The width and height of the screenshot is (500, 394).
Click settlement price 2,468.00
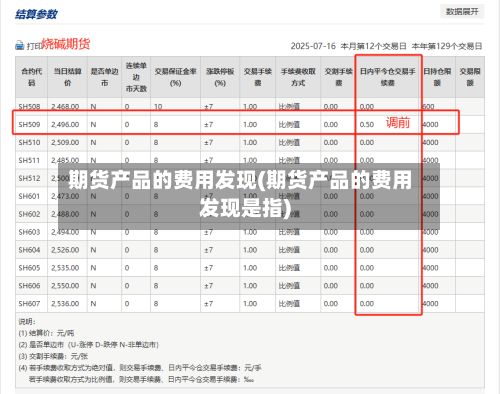(x=65, y=107)
